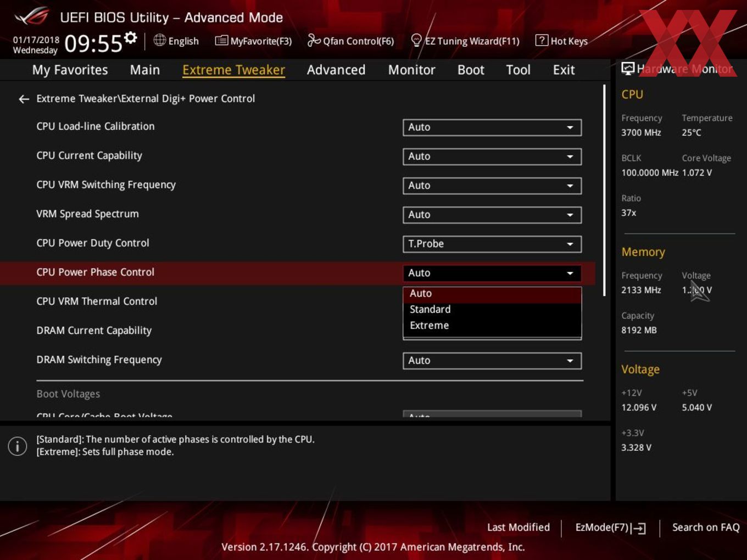Open DRAM Switching Frequency dropdown
The width and height of the screenshot is (747, 560).
pyautogui.click(x=492, y=361)
